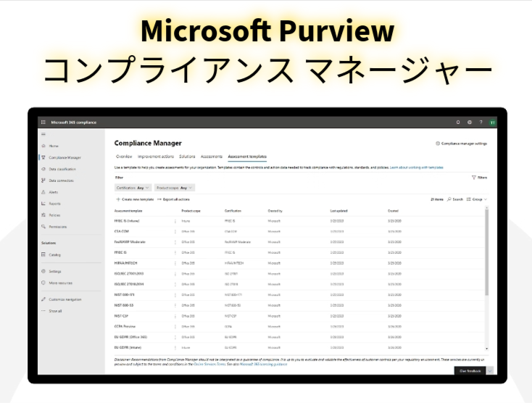Expand the chevron beside Give feedback
The image size is (532, 403).
coord(490,371)
